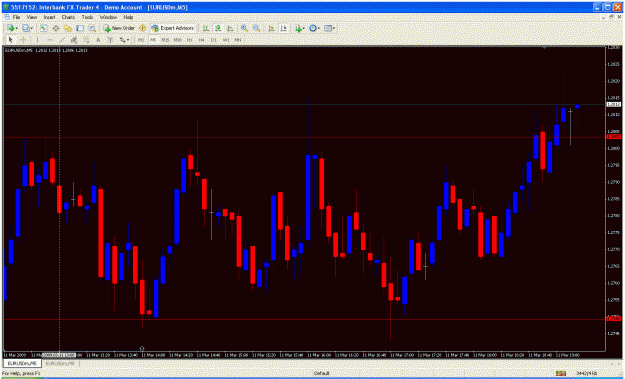Screen dimensions: 625x379
Task: Select the Horizontal Line drawing tool
Action: pyautogui.click(x=50, y=40)
